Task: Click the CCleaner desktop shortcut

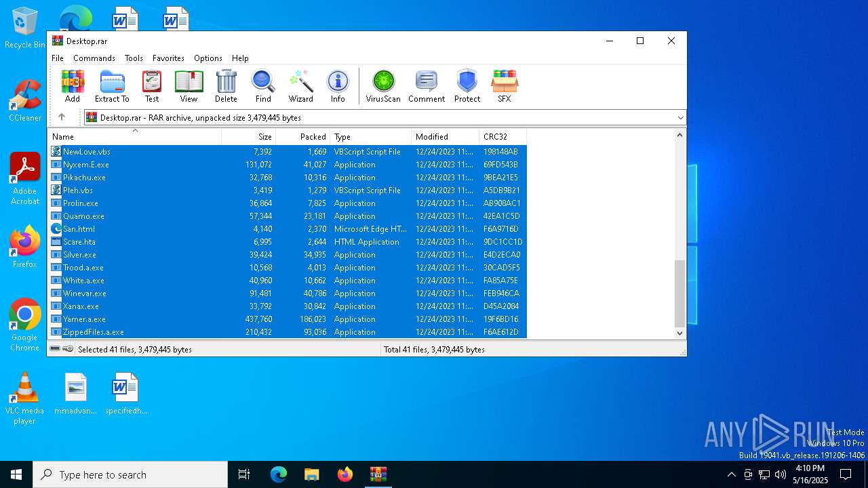Action: tap(25, 100)
